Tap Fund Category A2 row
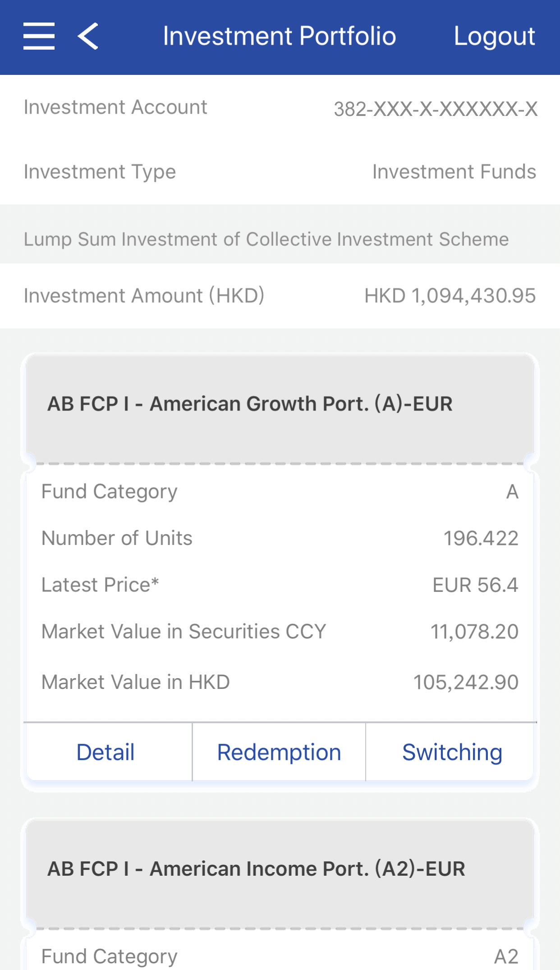 (x=280, y=956)
